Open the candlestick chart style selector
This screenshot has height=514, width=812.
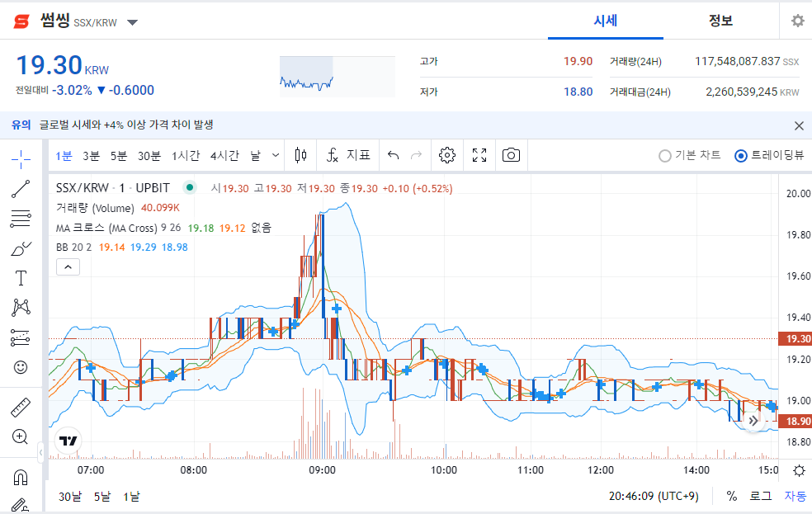(300, 155)
